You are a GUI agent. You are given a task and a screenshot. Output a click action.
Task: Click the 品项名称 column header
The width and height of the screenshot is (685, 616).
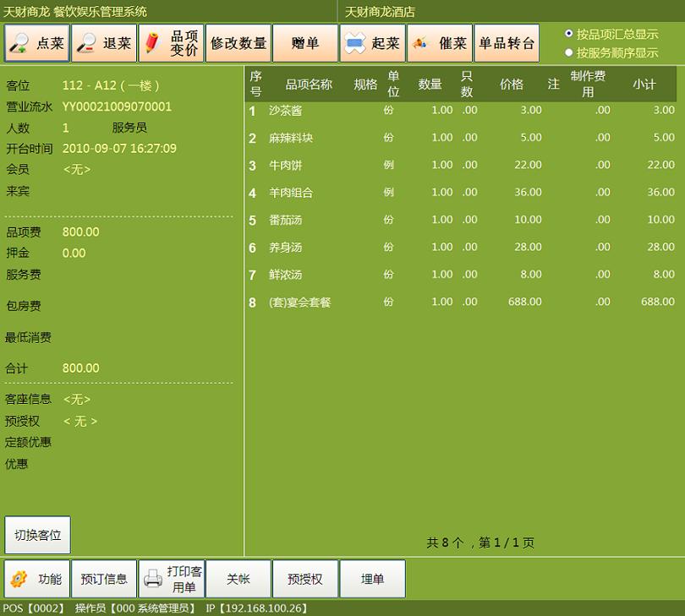(308, 84)
